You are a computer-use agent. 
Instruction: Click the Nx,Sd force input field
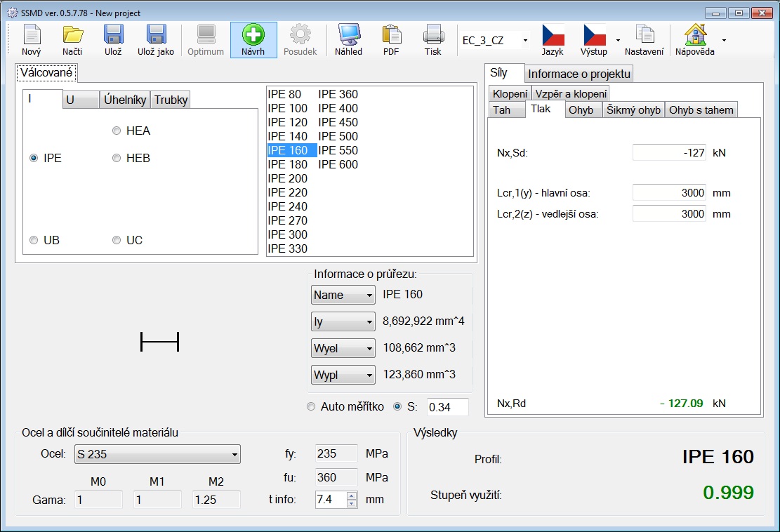tap(669, 152)
